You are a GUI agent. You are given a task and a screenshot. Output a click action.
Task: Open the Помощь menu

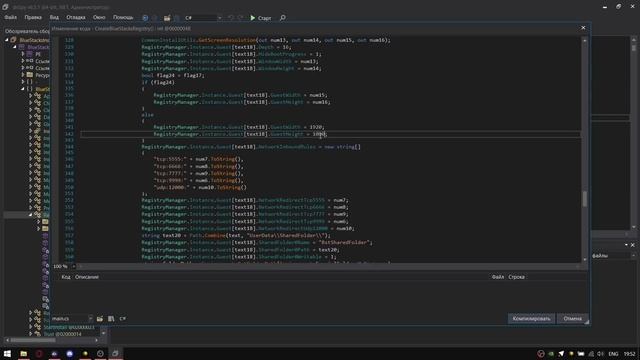pyautogui.click(x=123, y=18)
